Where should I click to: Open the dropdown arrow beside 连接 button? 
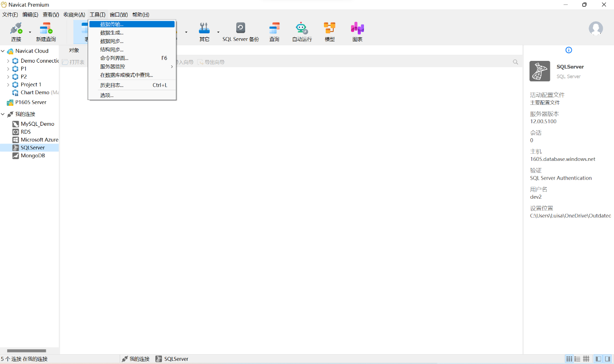(30, 32)
